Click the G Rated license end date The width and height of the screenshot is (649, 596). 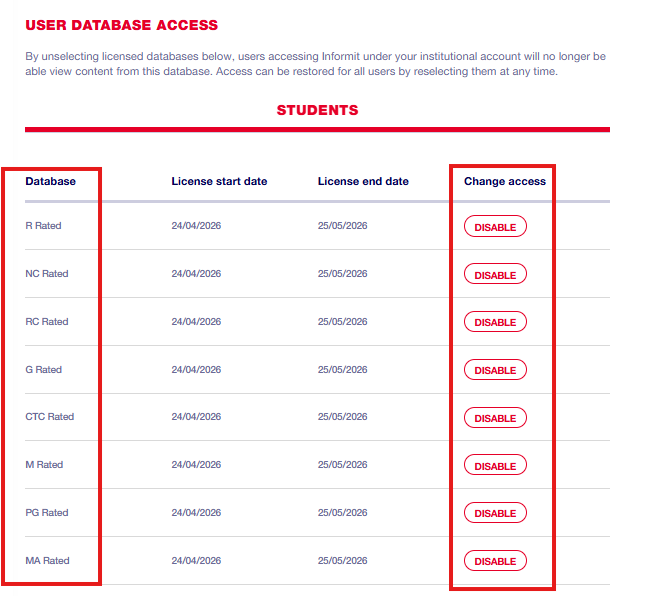click(x=342, y=370)
